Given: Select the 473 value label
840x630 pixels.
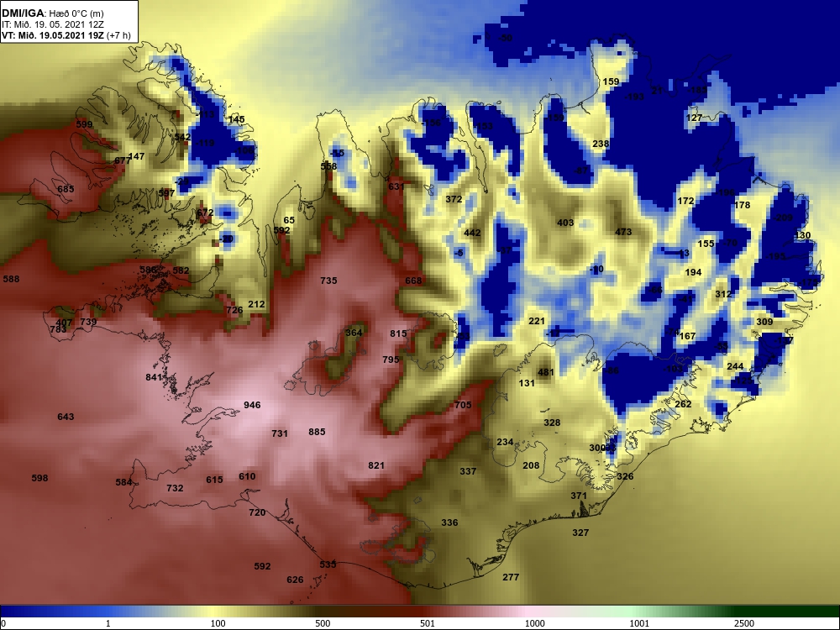Looking at the screenshot, I should 623,232.
